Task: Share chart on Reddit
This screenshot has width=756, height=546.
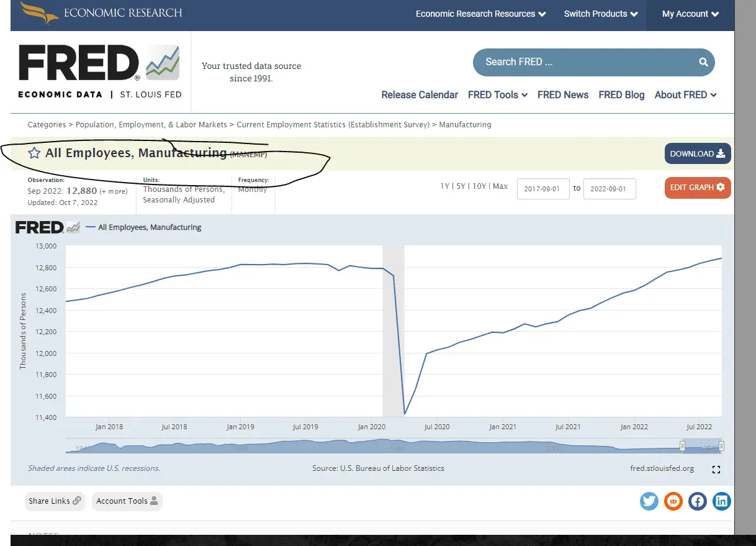Action: pos(673,501)
